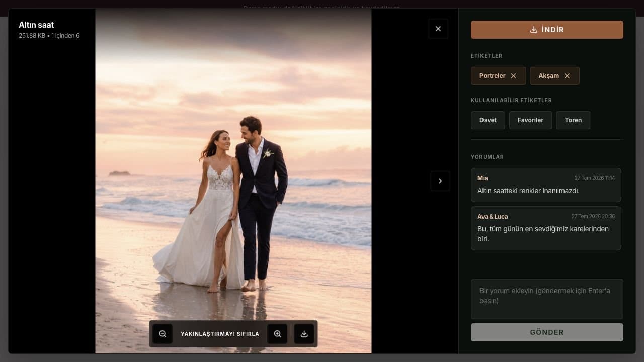Select the Ava & Luca comment
This screenshot has width=644, height=362.
coord(546,228)
